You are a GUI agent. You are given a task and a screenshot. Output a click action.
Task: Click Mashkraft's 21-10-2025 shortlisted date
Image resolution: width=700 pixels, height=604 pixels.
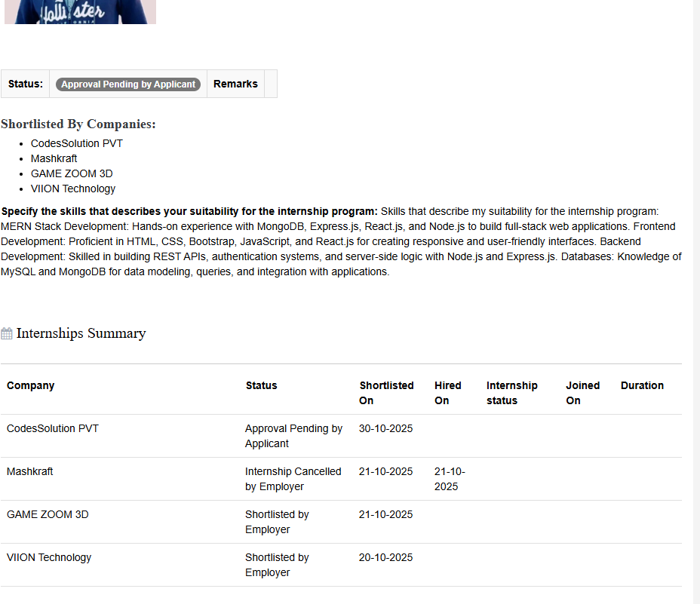tap(385, 471)
